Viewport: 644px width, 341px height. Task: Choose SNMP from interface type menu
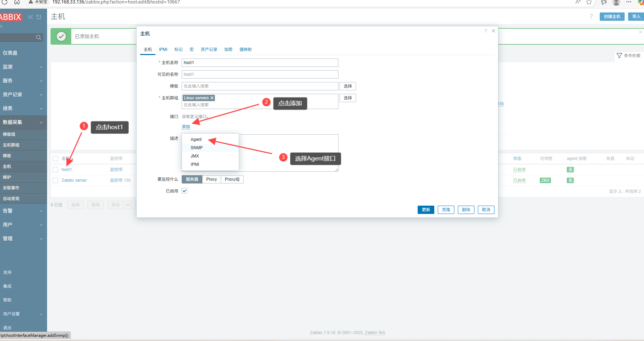tap(210, 148)
